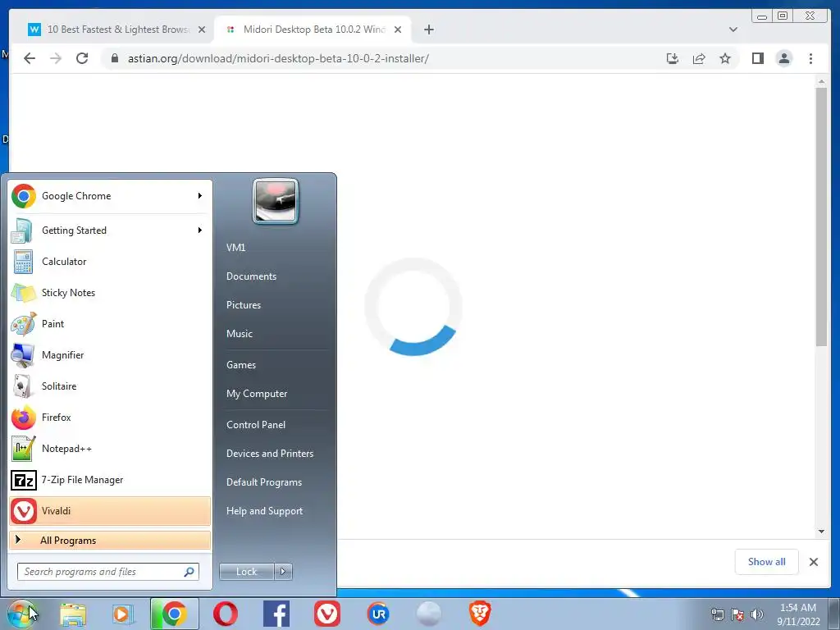Start the Magnifier tool
This screenshot has height=630, width=840.
pos(110,354)
